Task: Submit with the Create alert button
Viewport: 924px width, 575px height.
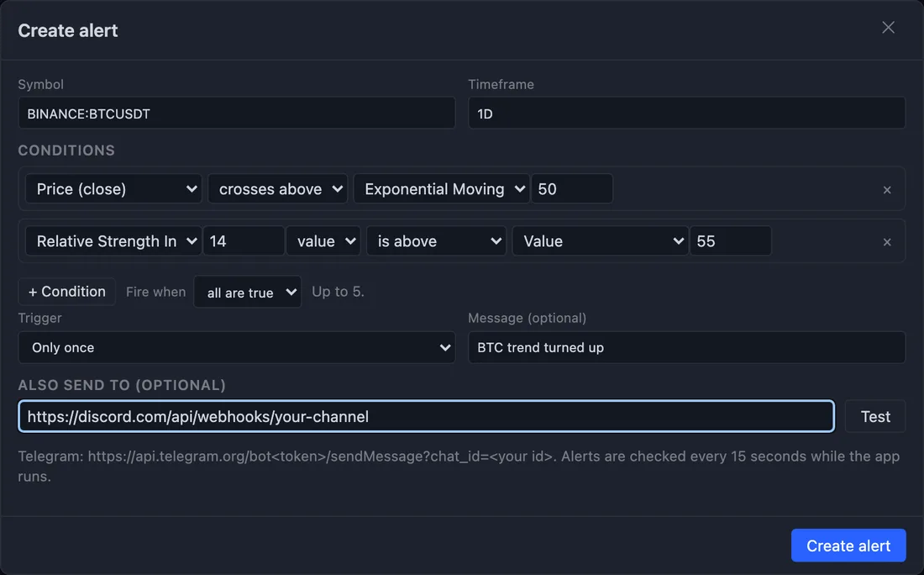Action: 848,546
